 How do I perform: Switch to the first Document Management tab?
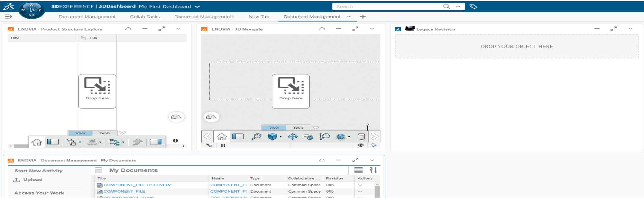pos(87,17)
